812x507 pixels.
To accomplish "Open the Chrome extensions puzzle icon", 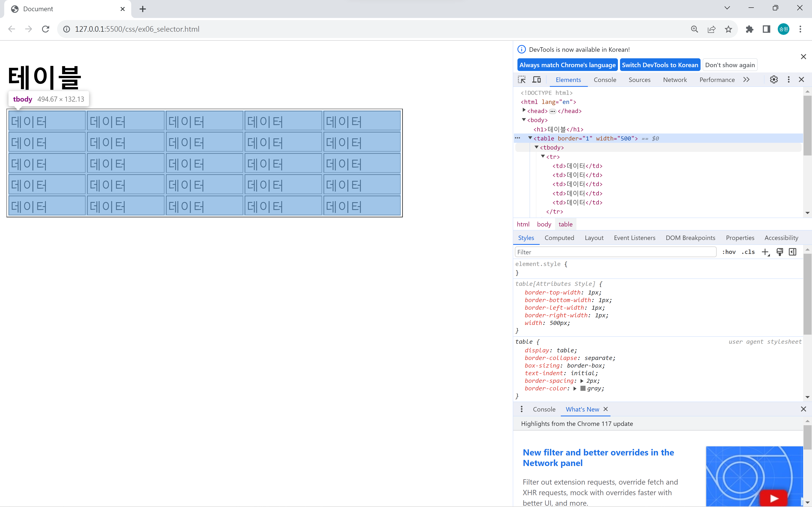I will [x=750, y=29].
